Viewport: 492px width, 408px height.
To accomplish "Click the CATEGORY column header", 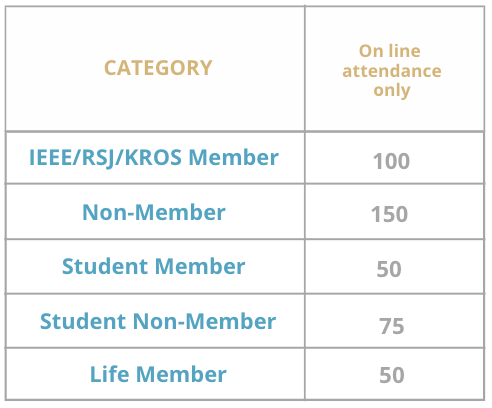I will click(x=158, y=68).
